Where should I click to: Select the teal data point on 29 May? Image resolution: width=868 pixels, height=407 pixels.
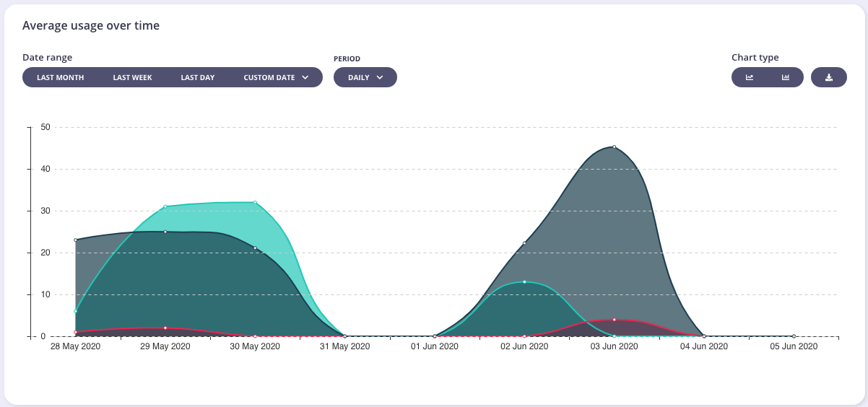(x=165, y=206)
